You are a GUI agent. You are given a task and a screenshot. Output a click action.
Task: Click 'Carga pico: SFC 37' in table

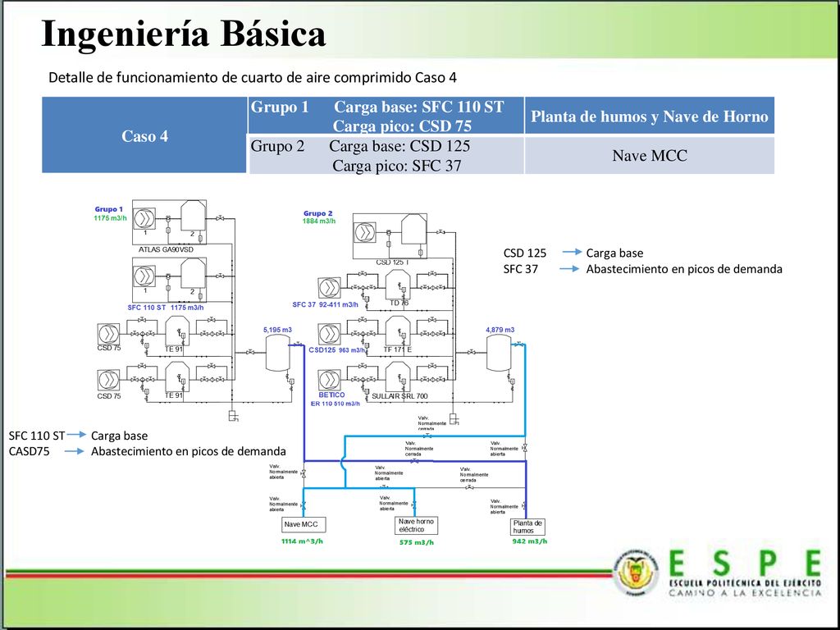[x=396, y=166]
